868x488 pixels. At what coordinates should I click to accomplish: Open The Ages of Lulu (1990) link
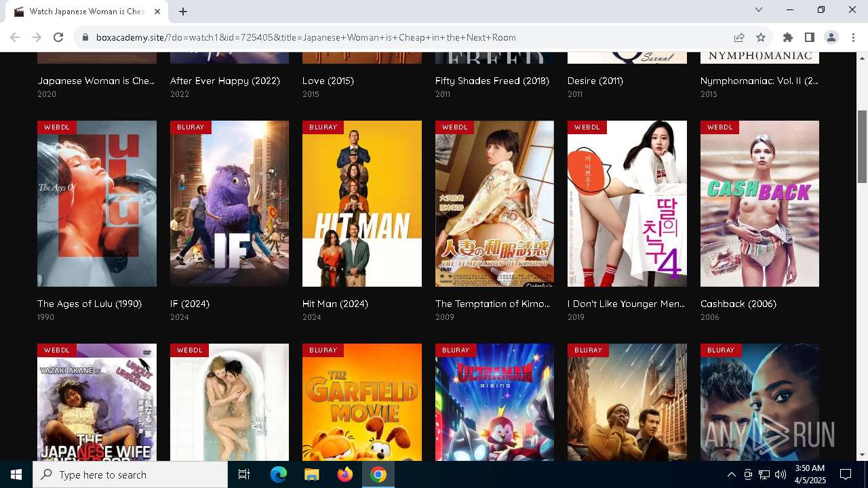90,304
